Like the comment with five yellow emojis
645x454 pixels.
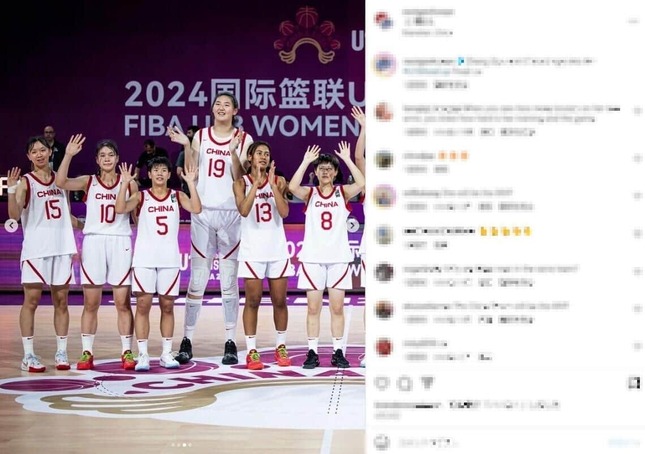click(637, 234)
